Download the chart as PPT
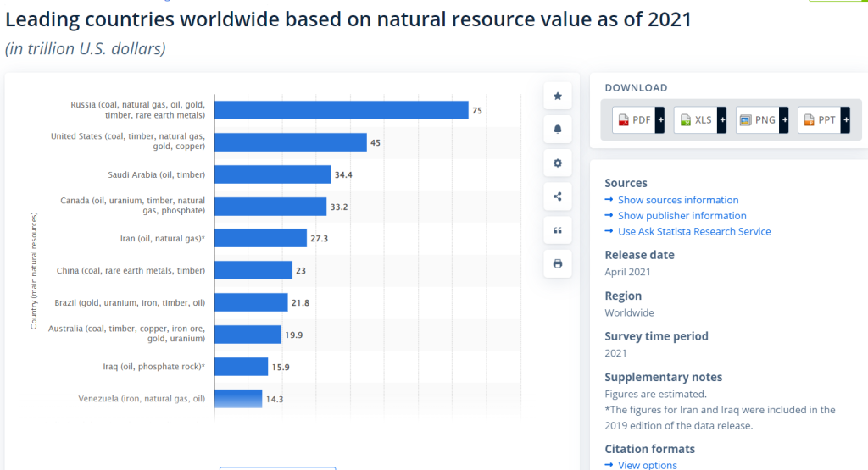This screenshot has width=868, height=470. [x=820, y=120]
